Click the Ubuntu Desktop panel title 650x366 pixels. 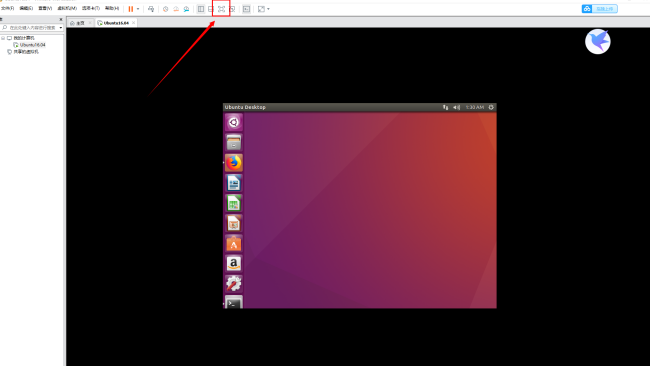[245, 107]
